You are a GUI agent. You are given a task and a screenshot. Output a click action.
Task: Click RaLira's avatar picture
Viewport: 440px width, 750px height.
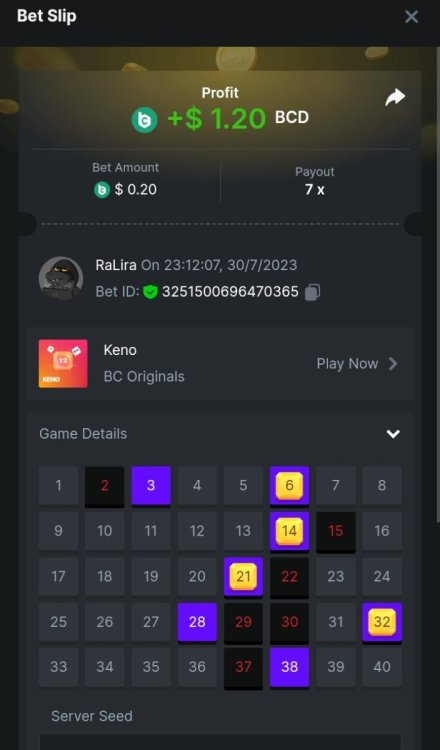click(61, 279)
